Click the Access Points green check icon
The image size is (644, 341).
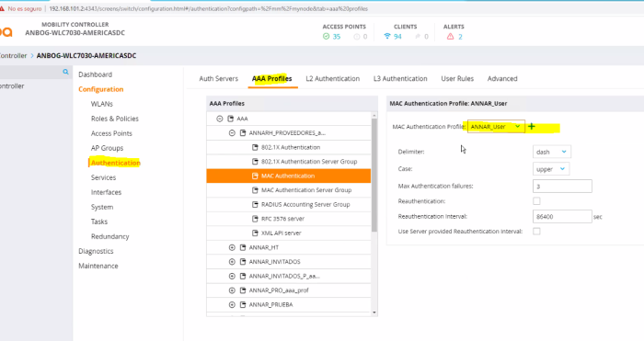pyautogui.click(x=326, y=37)
